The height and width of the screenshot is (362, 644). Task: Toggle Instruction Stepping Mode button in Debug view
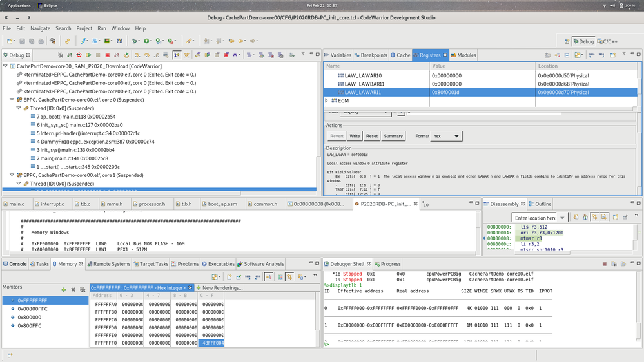(x=177, y=55)
